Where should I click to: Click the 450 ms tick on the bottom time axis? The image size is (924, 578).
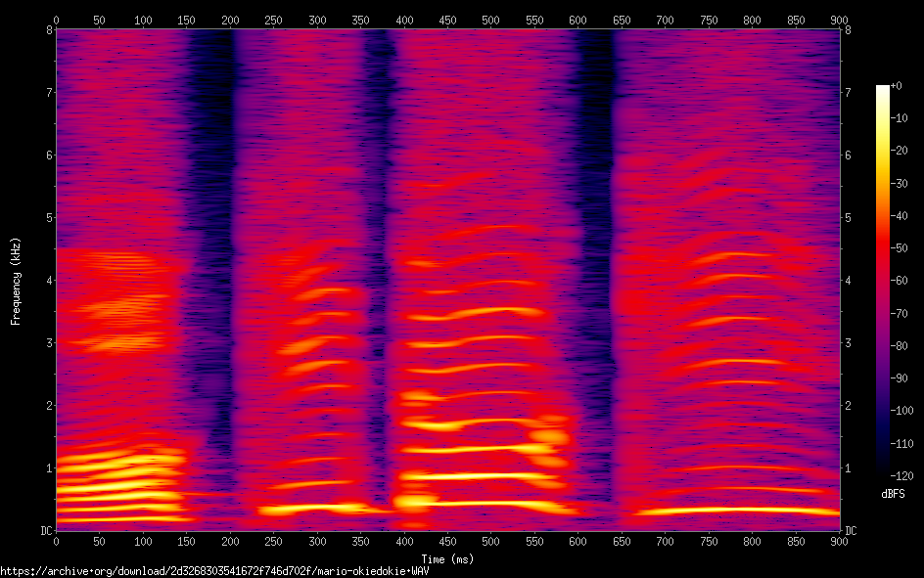click(447, 542)
